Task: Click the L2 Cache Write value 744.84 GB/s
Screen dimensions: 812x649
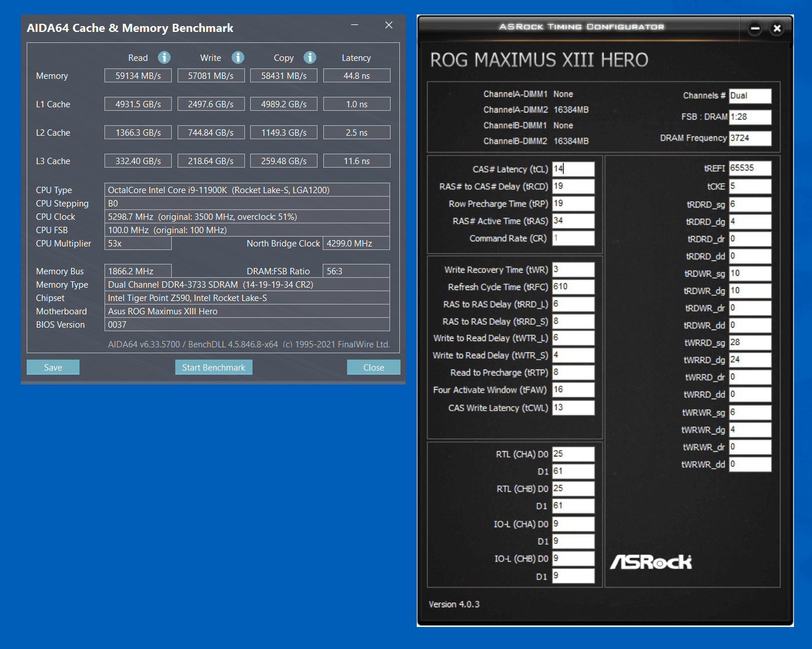Action: click(211, 133)
